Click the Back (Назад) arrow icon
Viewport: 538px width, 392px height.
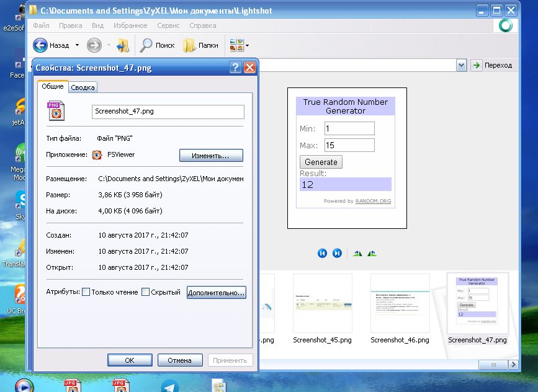(40, 45)
